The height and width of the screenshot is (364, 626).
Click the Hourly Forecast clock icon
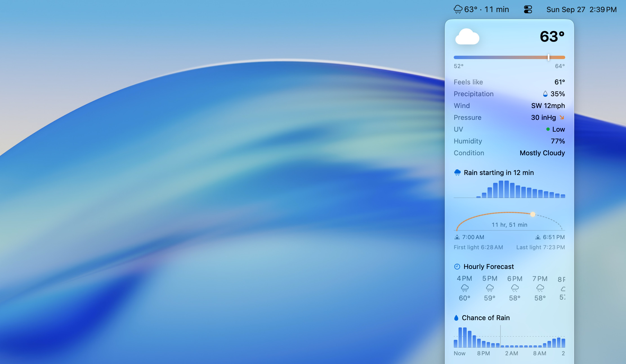tap(457, 266)
